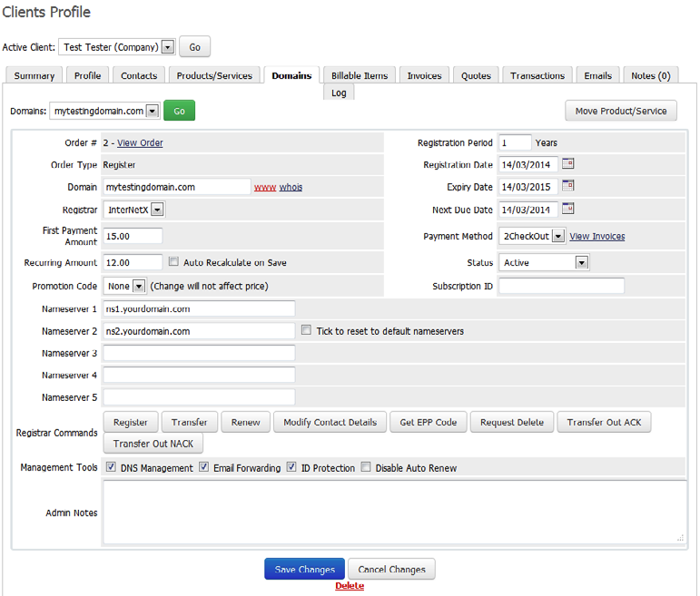This screenshot has height=596, width=700.
Task: Focus the empty Nameserver 3 field
Action: tap(199, 353)
